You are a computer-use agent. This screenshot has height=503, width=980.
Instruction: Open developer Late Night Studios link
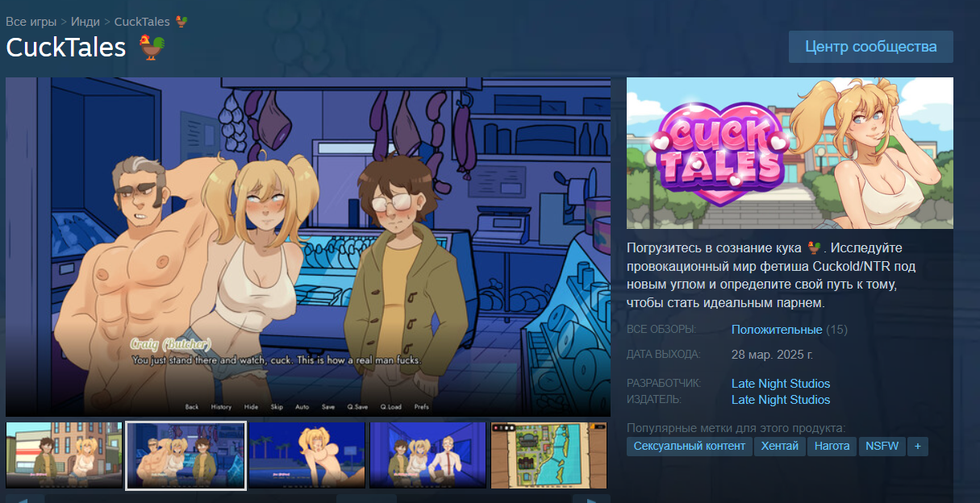(x=781, y=384)
